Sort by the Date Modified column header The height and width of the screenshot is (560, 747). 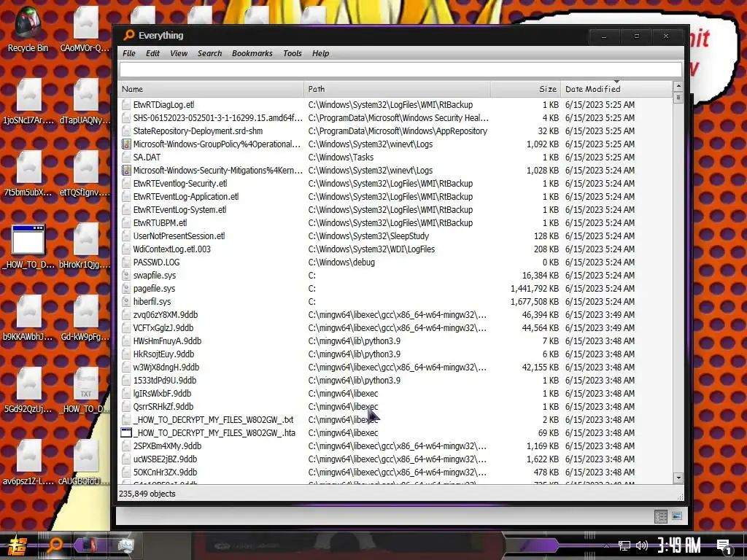click(x=616, y=89)
